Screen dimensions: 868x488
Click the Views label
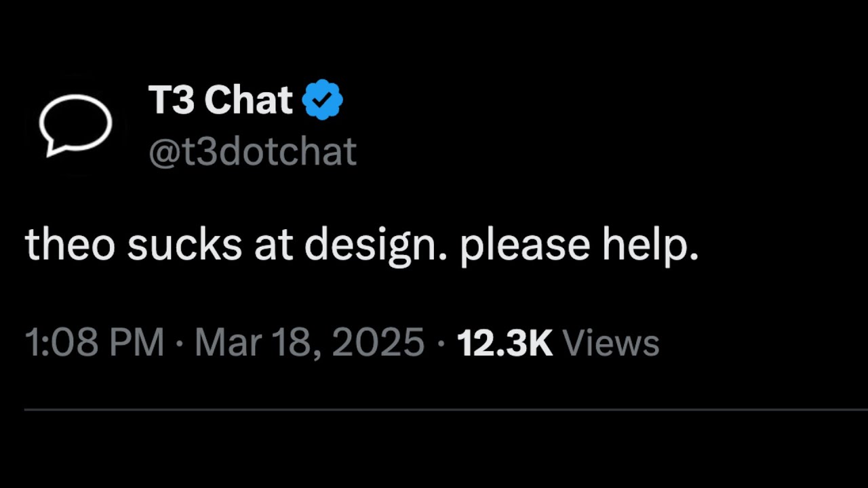click(611, 342)
